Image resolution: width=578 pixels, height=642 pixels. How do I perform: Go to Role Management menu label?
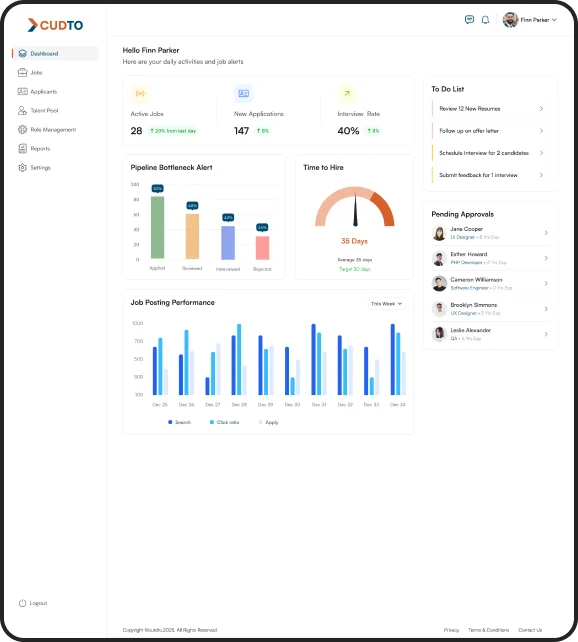53,129
